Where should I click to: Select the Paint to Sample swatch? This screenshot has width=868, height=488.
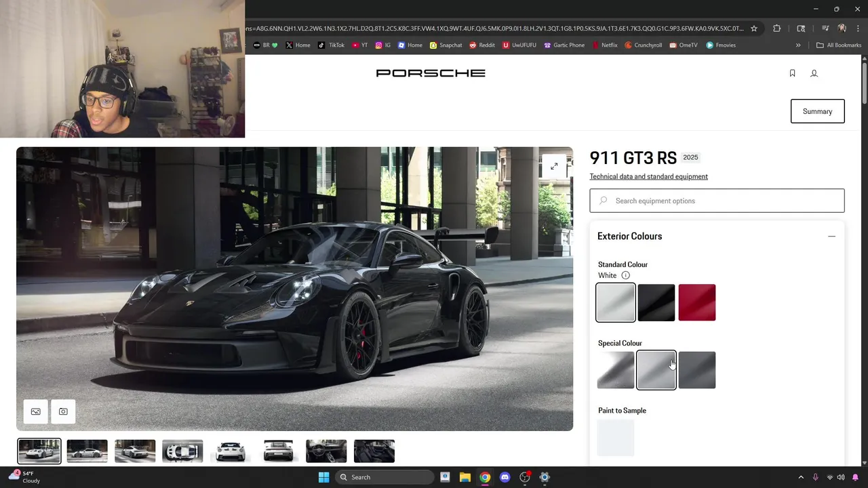click(x=616, y=437)
